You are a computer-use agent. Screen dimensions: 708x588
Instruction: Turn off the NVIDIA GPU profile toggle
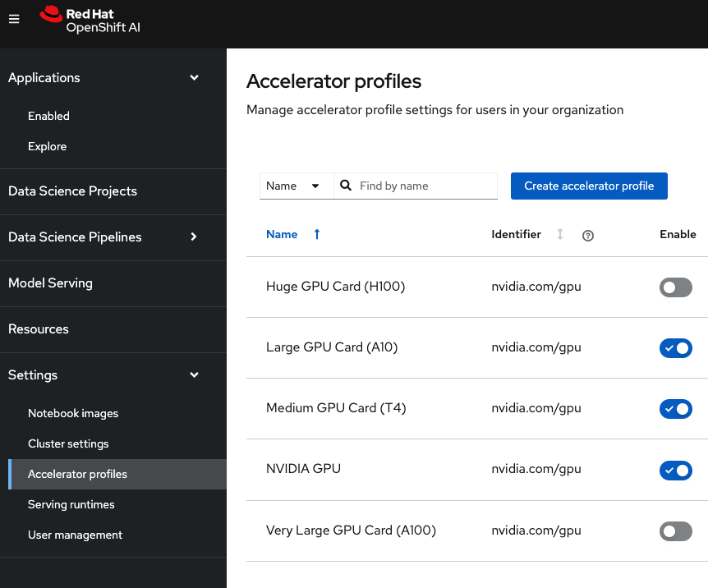tap(675, 470)
